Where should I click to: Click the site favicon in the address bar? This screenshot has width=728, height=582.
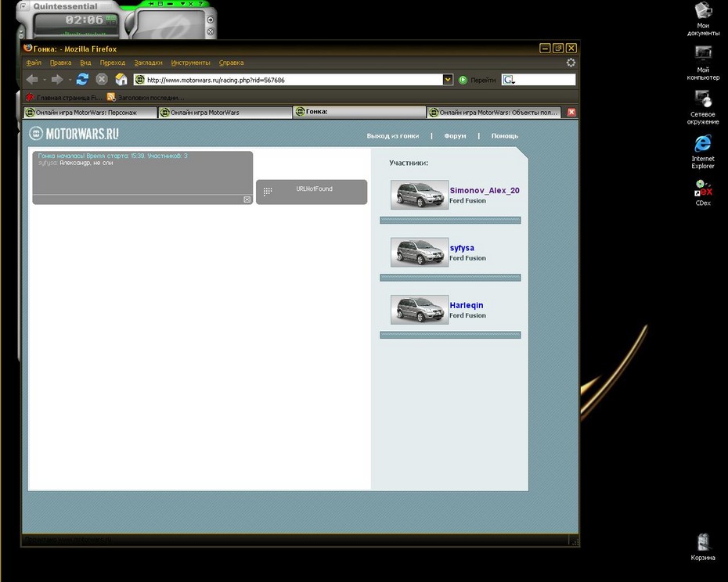point(140,80)
